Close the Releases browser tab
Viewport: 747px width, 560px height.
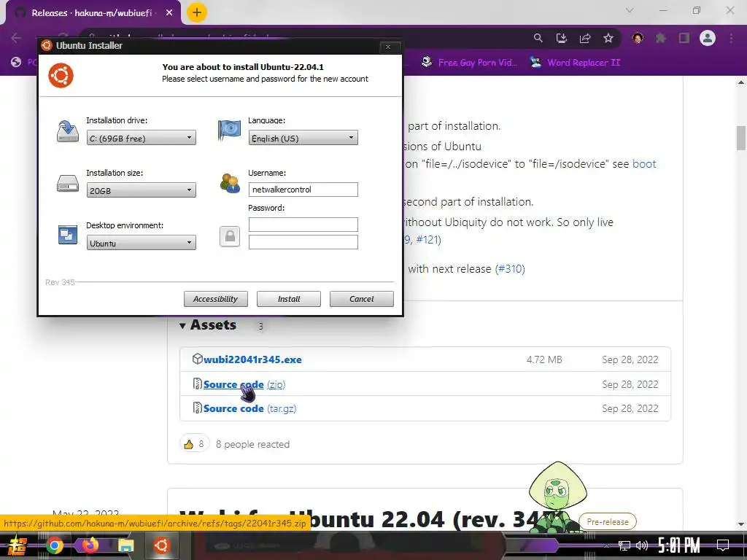pyautogui.click(x=169, y=13)
